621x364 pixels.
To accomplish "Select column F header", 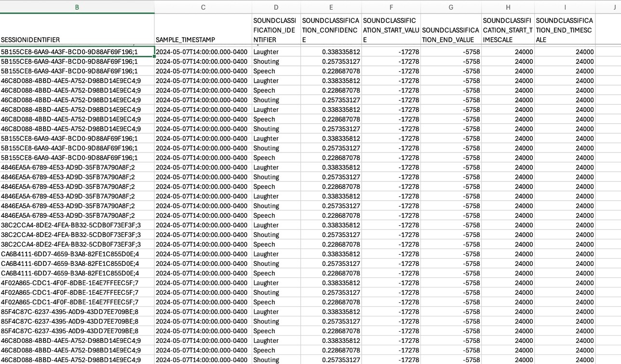I will (x=391, y=7).
